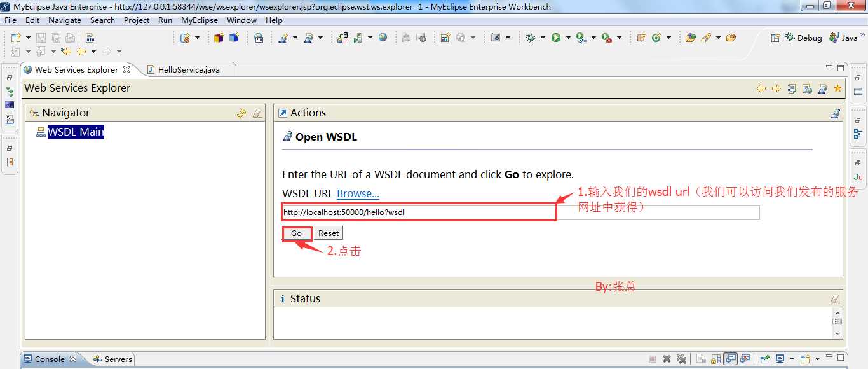Screen dimensions: 868x369
Task: Click the Status pane scroll down arrow
Action: (x=837, y=333)
